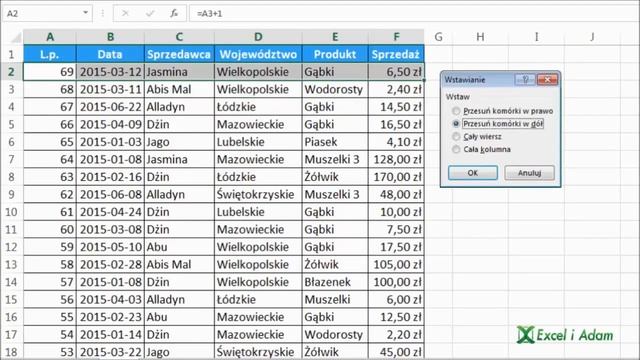Select column E header
Screen dimensions: 640x360
tap(335, 37)
